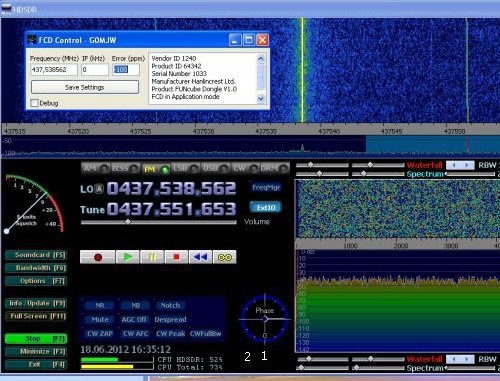Enable the Debug checkbox

pos(34,103)
